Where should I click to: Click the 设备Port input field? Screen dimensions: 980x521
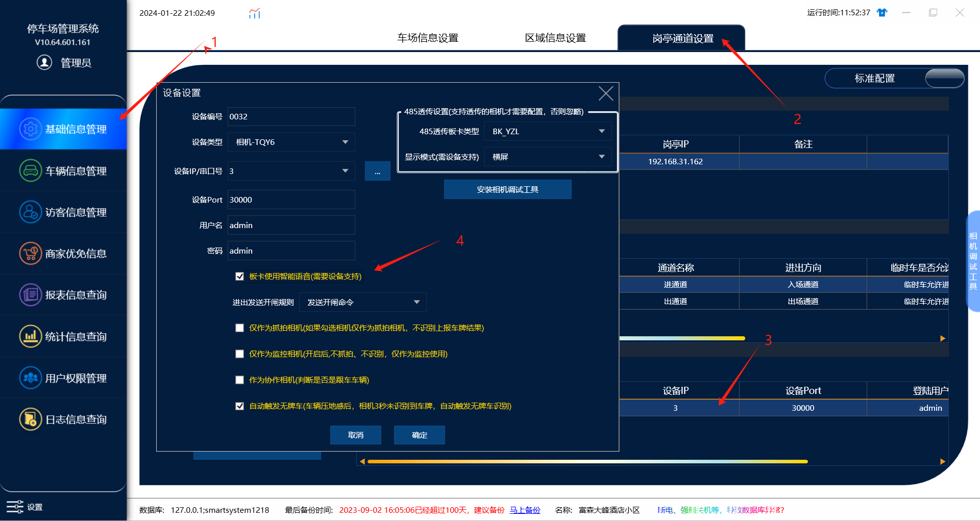(291, 200)
